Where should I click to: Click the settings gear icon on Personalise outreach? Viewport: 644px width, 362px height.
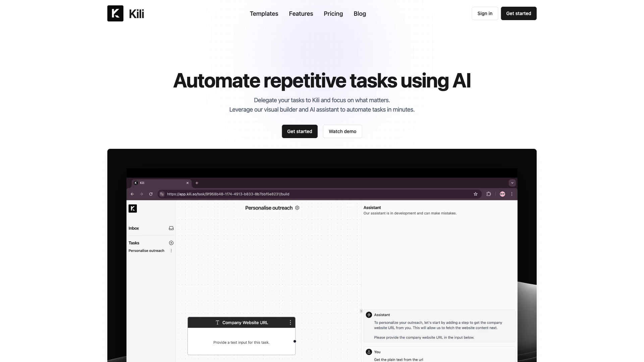tap(297, 208)
